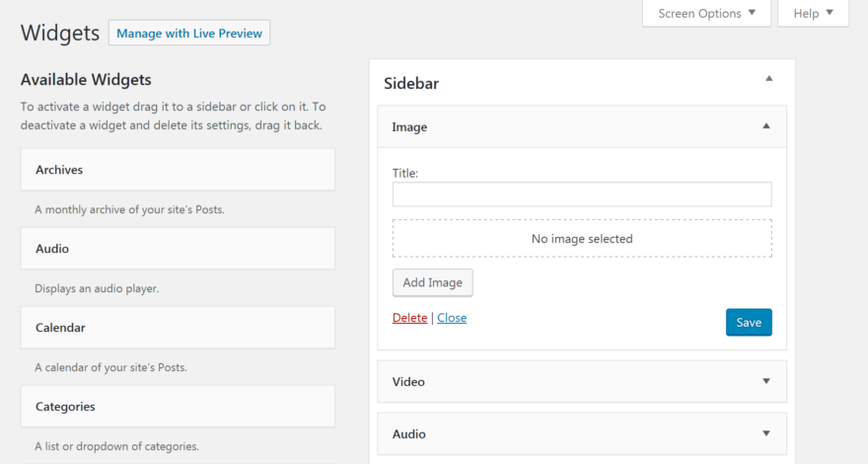Focus the Title input field
This screenshot has height=464, width=868.
click(582, 194)
